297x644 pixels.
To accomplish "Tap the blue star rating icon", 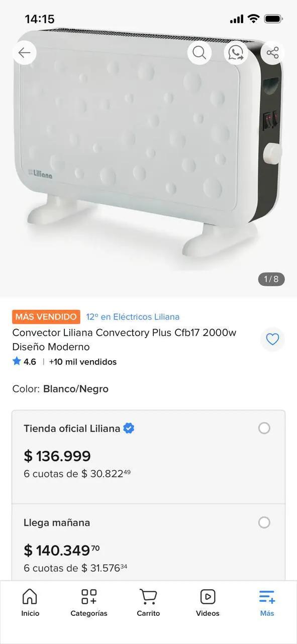I will (x=17, y=361).
